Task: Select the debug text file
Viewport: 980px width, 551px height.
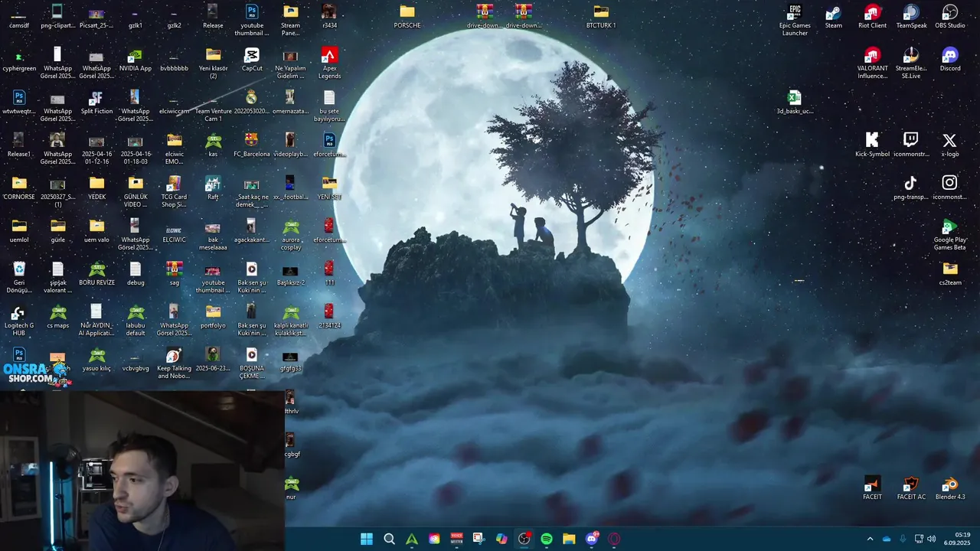Action: point(136,274)
